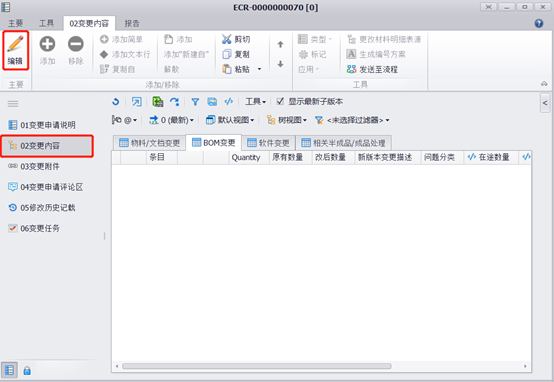This screenshot has width=554, height=382.
Task: Click 发送至流程 button
Action: [x=372, y=69]
